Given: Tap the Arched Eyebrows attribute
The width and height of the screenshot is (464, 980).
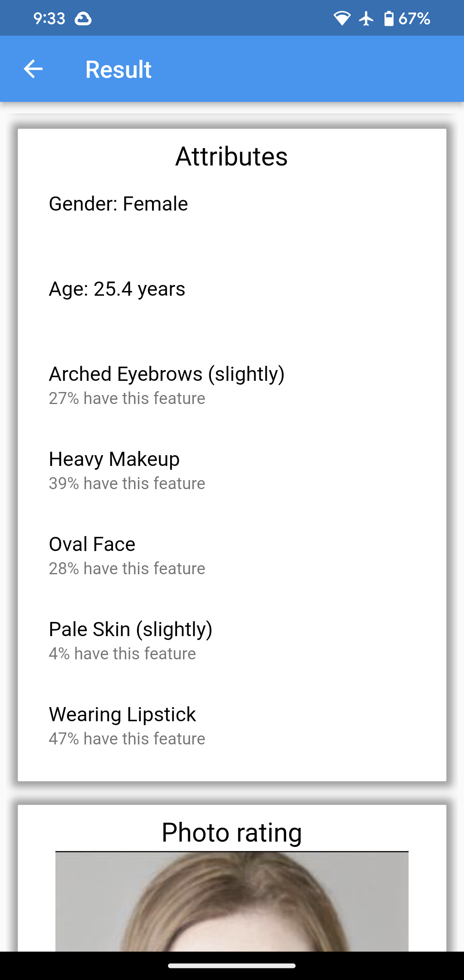Looking at the screenshot, I should coord(167,374).
